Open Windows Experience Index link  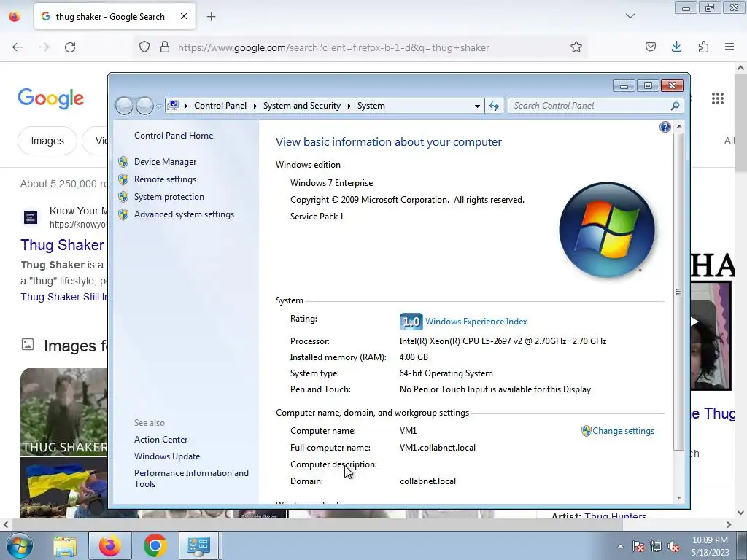pos(476,322)
